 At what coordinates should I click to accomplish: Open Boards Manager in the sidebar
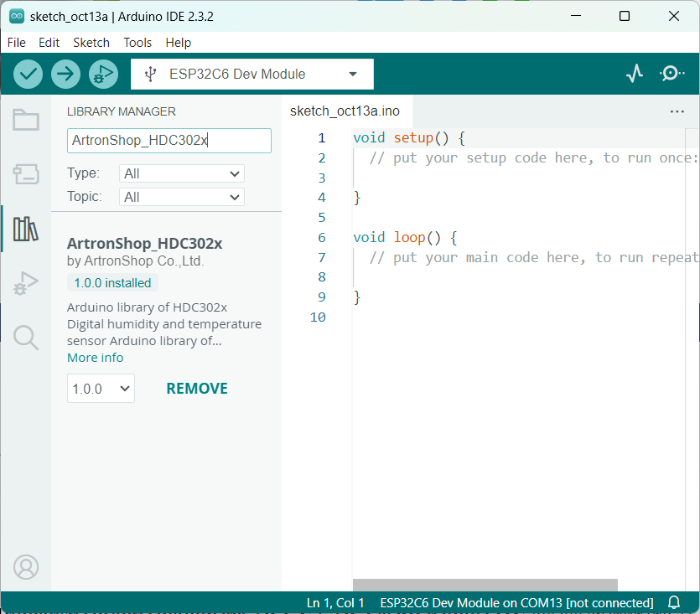point(26,174)
